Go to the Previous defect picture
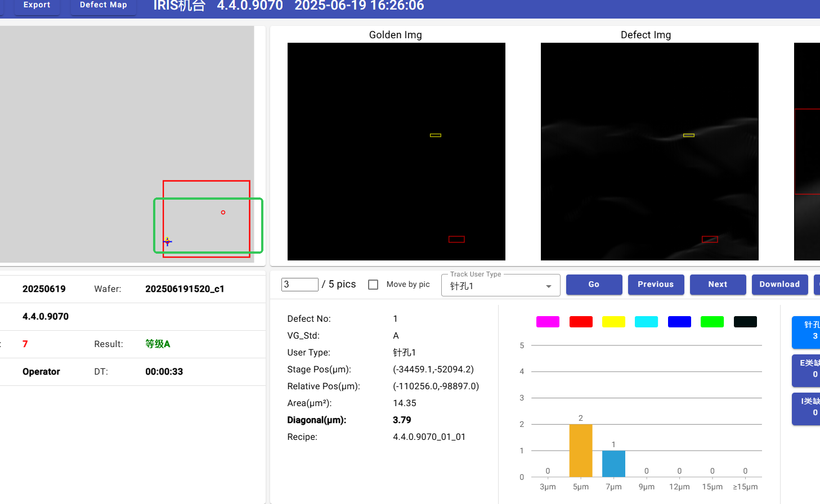820x504 pixels. click(656, 285)
